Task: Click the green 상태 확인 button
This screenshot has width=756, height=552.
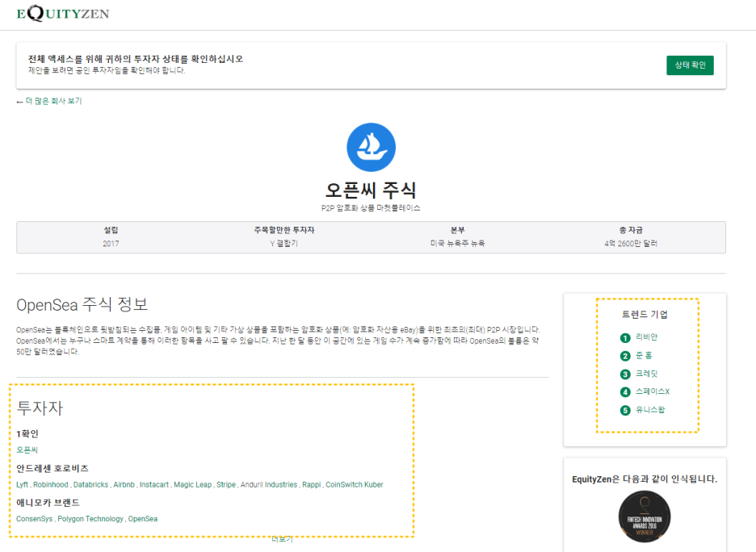Action: [690, 65]
